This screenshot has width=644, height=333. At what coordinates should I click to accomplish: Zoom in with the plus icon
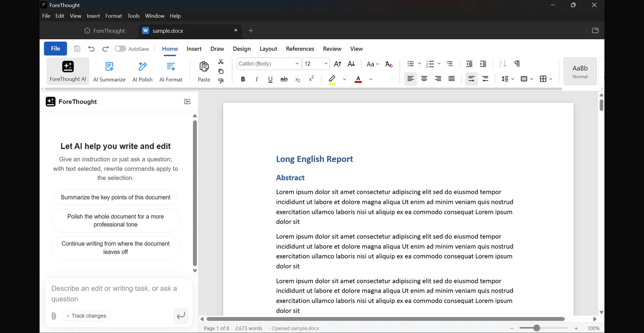pyautogui.click(x=576, y=328)
